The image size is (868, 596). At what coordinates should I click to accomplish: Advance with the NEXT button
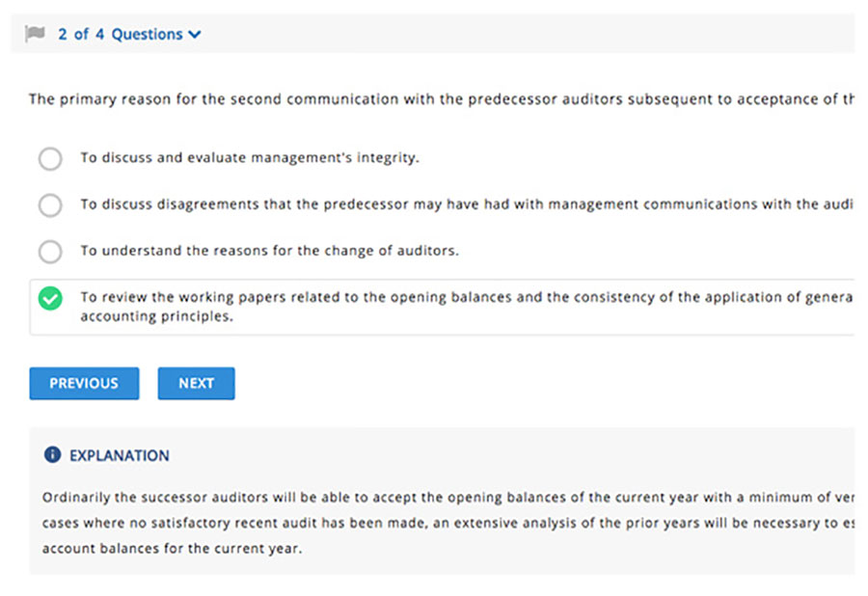coord(196,383)
